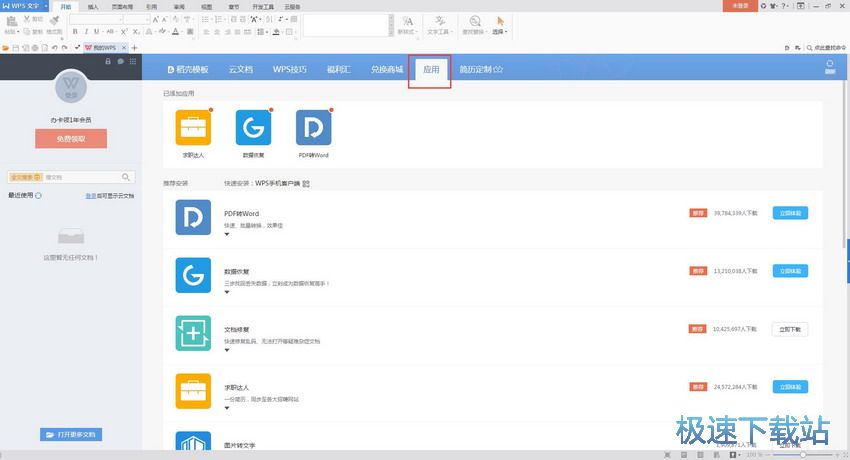Click the redo arrow in quick access bar
Viewport: 850px width, 460px height.
point(65,48)
